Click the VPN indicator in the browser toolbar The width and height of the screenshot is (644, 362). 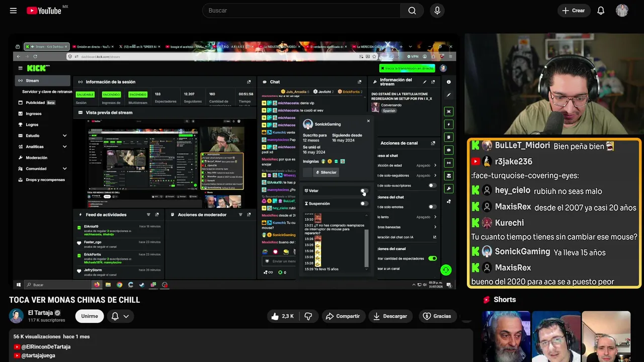413,57
